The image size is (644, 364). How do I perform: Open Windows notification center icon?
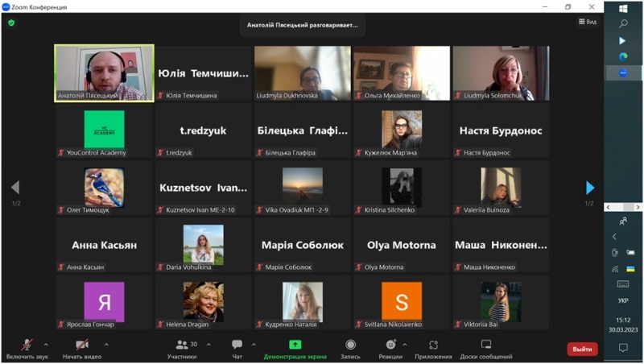[623, 348]
